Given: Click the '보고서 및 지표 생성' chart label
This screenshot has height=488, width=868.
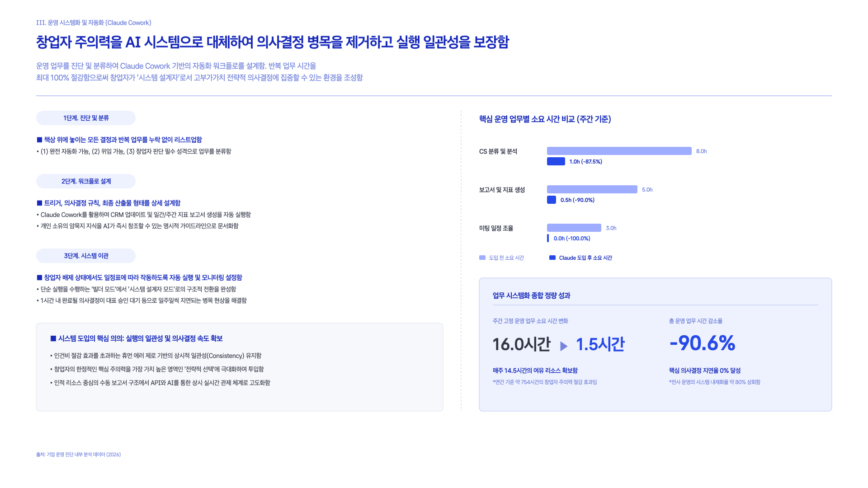Looking at the screenshot, I should (502, 190).
